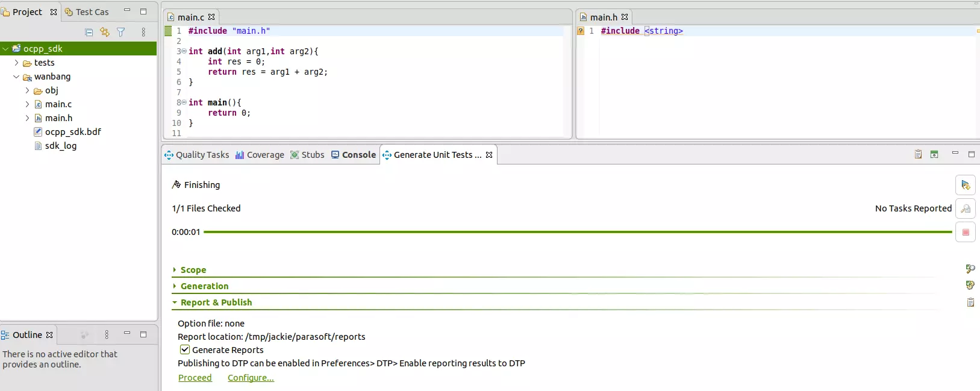Uncheck the Generate Reports checkbox
This screenshot has height=391, width=980.
185,349
